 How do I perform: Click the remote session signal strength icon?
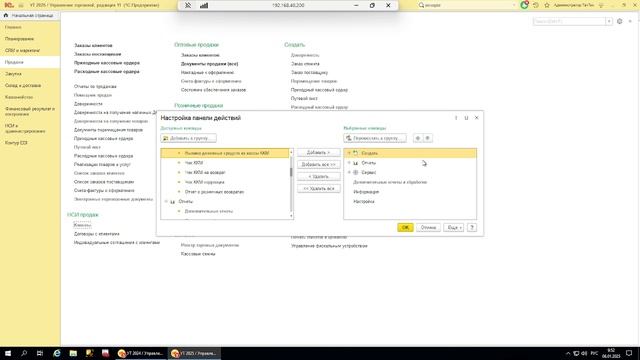click(x=204, y=5)
